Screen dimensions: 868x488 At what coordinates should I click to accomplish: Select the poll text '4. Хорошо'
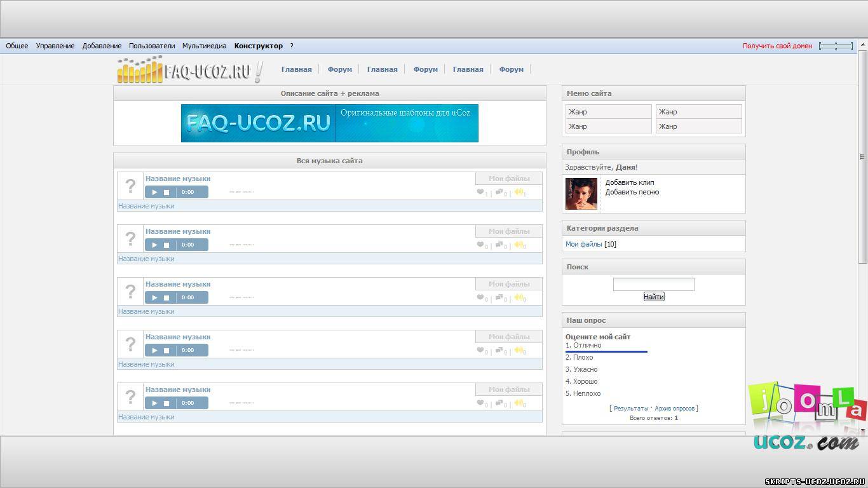click(581, 381)
